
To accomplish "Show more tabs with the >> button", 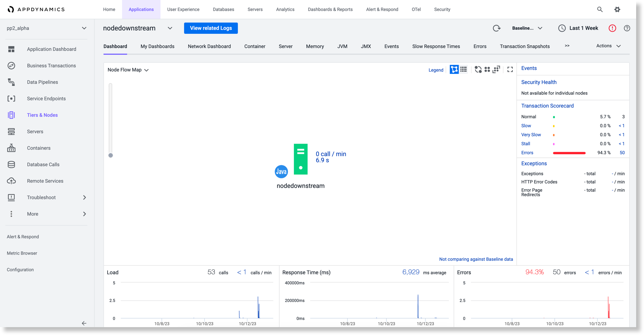I will (567, 46).
